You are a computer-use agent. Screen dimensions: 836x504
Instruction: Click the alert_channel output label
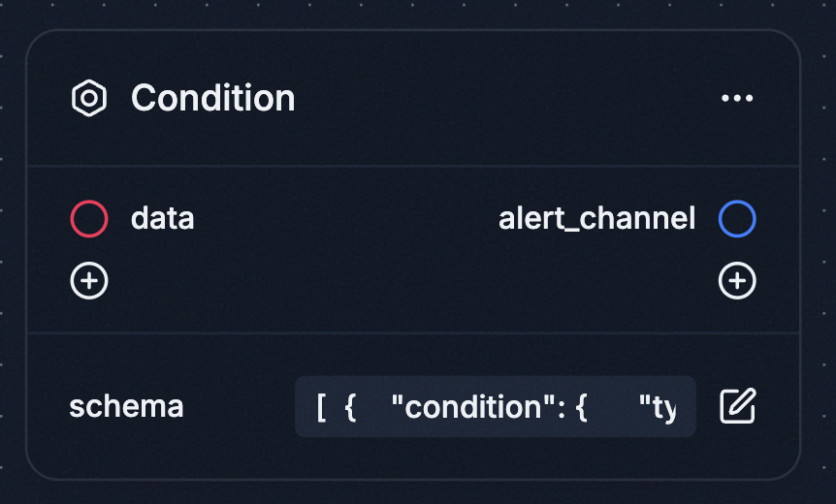[596, 219]
